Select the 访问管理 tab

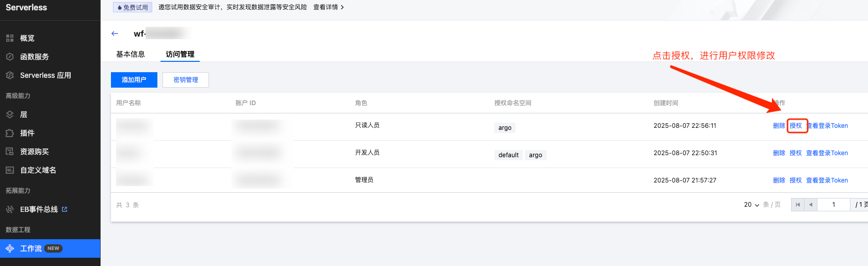[180, 54]
